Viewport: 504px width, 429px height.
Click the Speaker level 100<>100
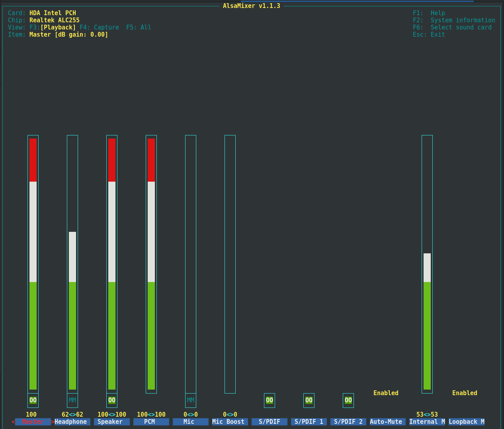click(112, 415)
